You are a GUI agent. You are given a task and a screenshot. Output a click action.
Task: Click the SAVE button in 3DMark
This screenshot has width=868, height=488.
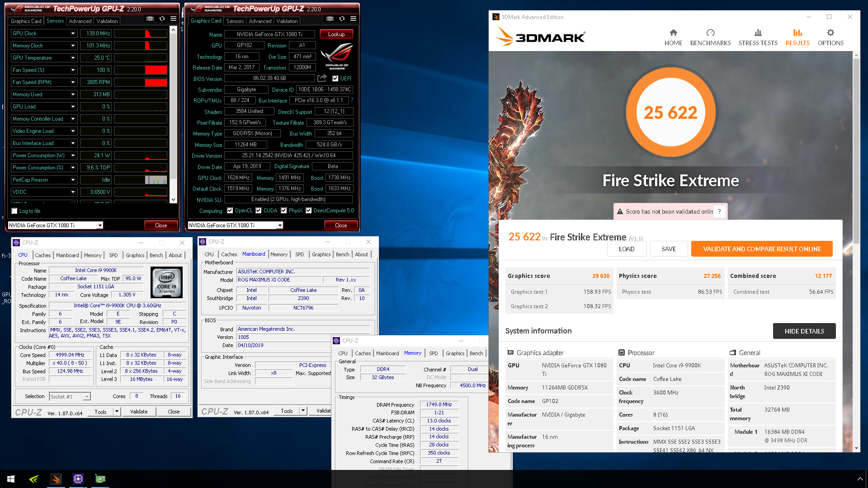coord(669,249)
